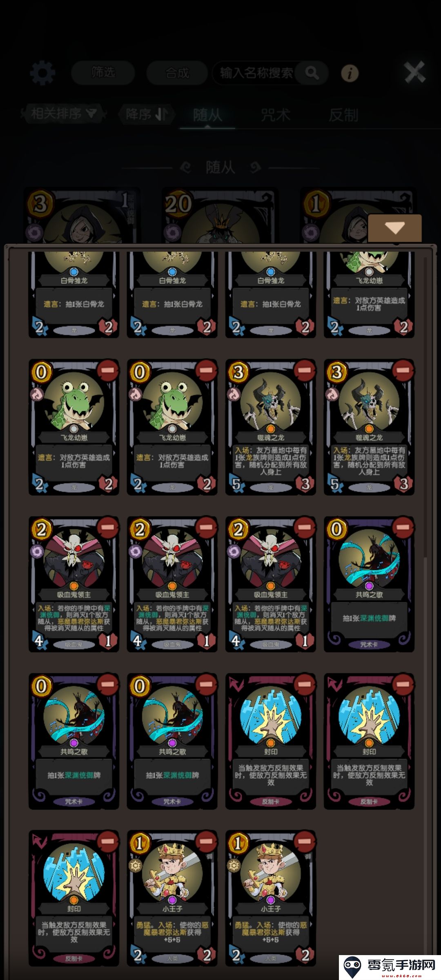Open the 相关排序 dropdown

[x=64, y=114]
